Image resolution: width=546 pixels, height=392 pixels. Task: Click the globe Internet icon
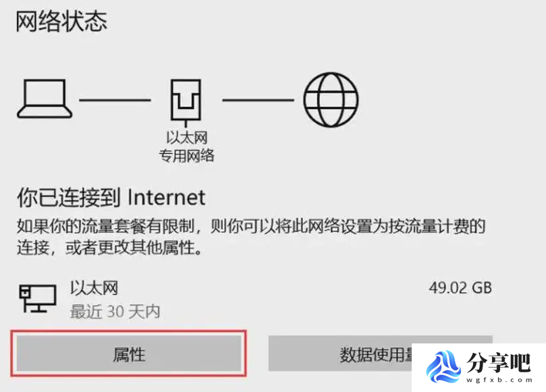click(331, 100)
